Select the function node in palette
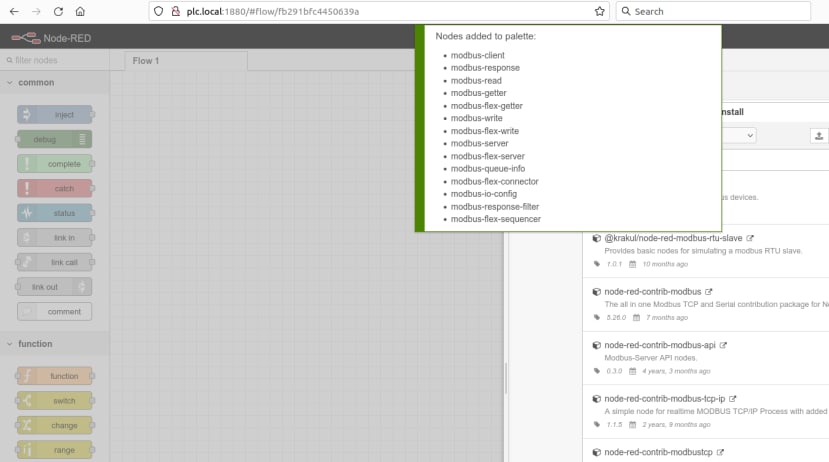 54,376
